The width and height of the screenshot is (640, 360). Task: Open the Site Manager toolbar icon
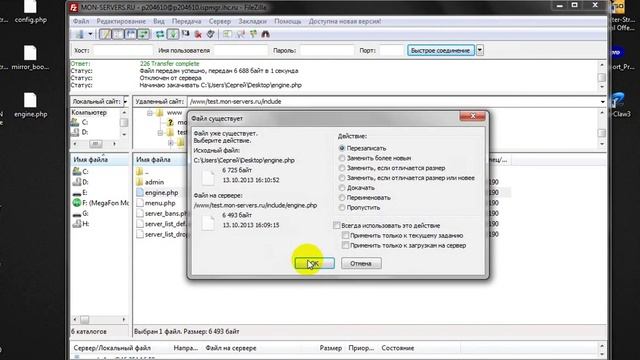click(x=79, y=34)
